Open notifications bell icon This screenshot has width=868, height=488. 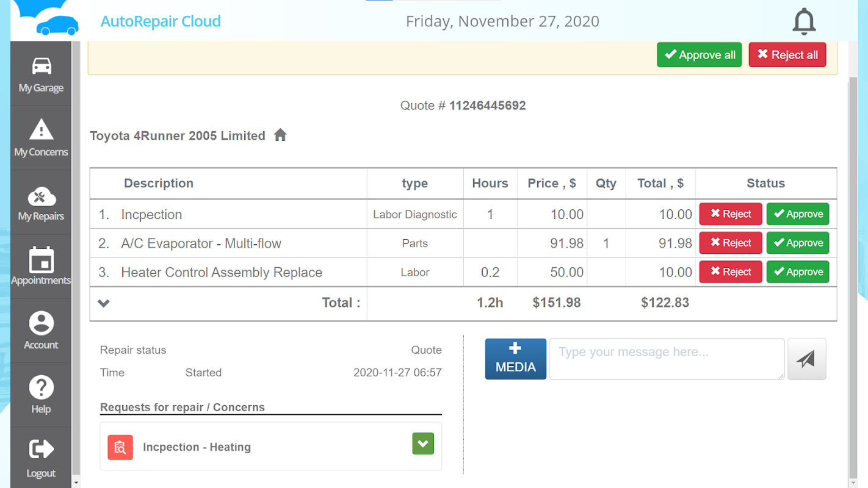[804, 21]
